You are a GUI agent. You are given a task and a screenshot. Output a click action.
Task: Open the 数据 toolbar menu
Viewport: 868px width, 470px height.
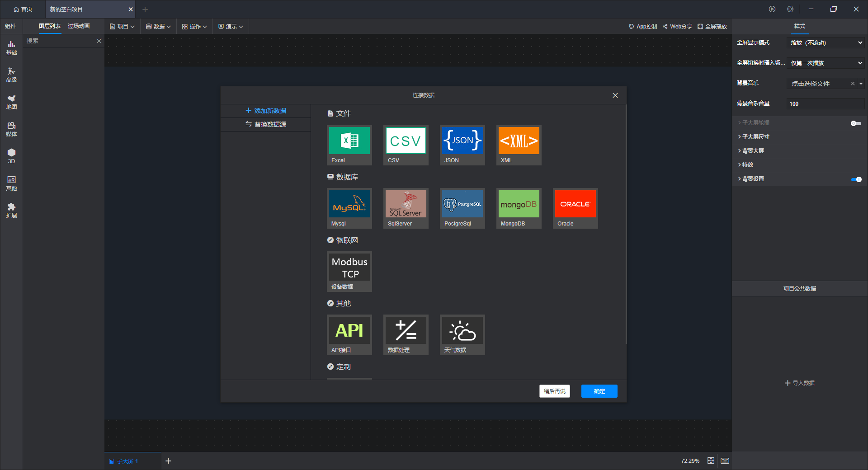[158, 27]
